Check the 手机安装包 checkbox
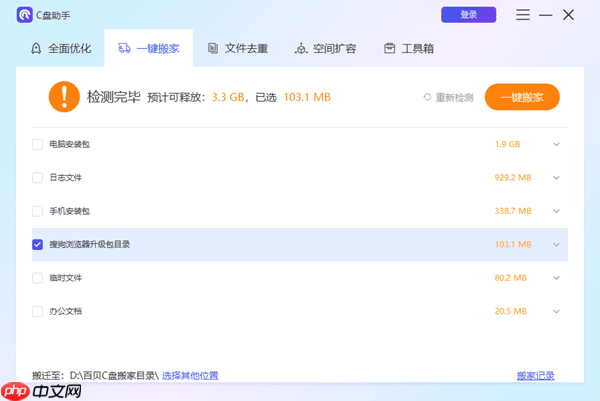 coord(38,211)
